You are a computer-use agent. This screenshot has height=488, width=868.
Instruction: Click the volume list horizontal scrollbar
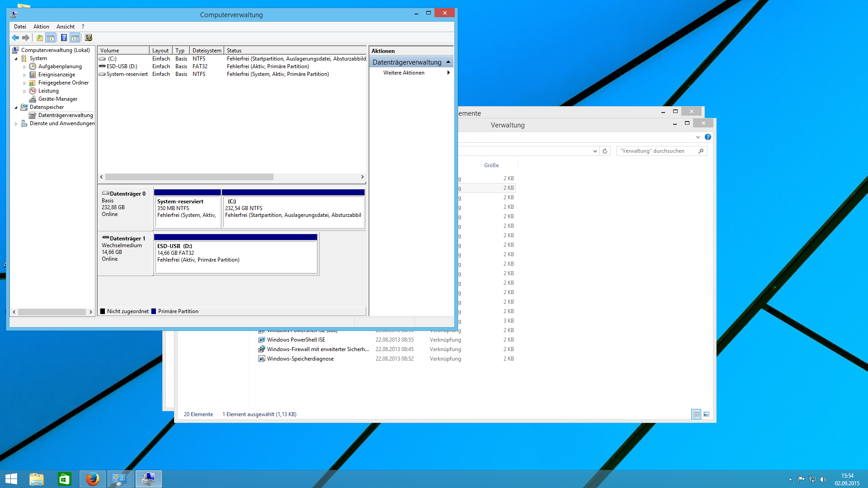189,177
